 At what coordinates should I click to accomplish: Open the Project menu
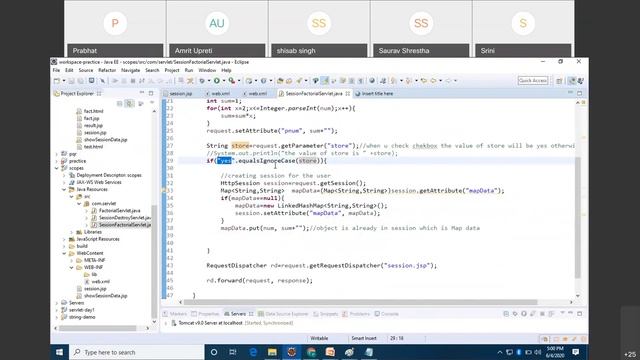[x=172, y=70]
